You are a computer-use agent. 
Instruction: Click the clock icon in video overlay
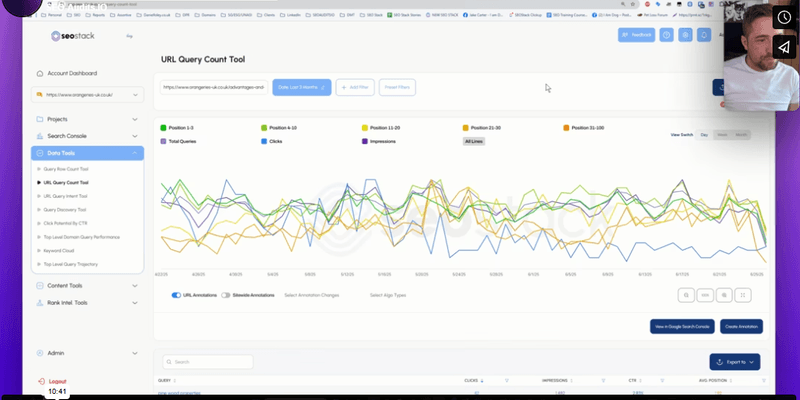click(784, 18)
